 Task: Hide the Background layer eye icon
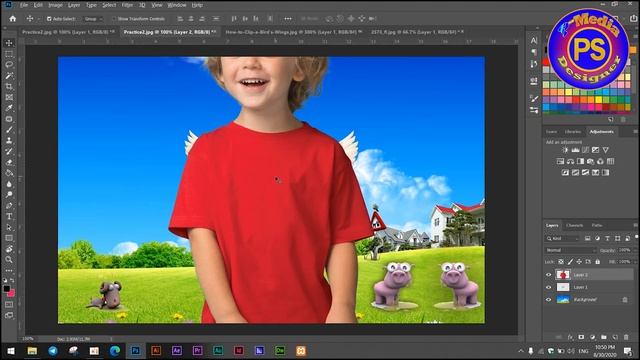click(x=549, y=300)
